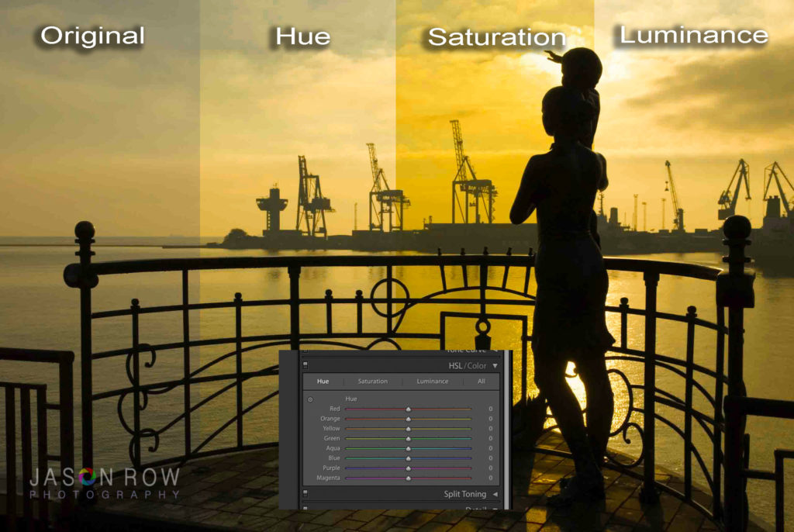Click the Yellow hue value field
The height and width of the screenshot is (532, 794).
click(490, 429)
